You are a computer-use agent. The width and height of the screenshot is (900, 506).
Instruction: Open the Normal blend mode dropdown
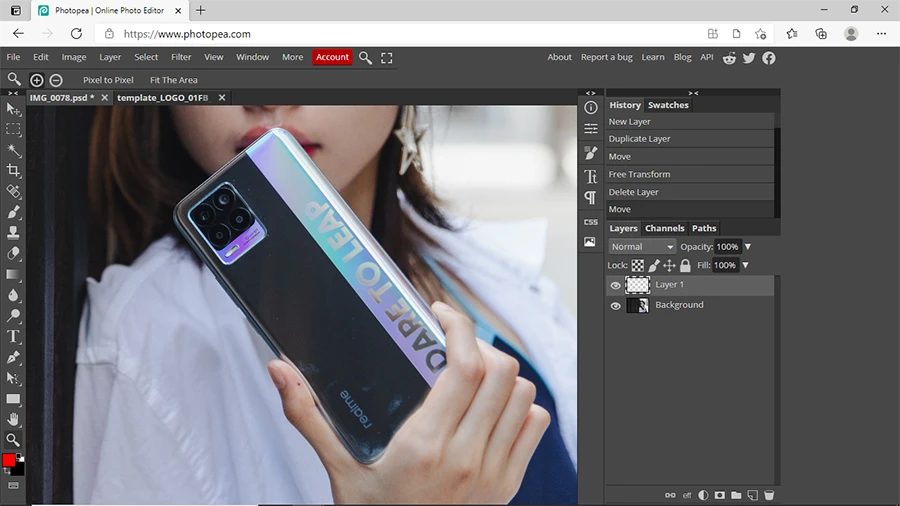click(643, 247)
